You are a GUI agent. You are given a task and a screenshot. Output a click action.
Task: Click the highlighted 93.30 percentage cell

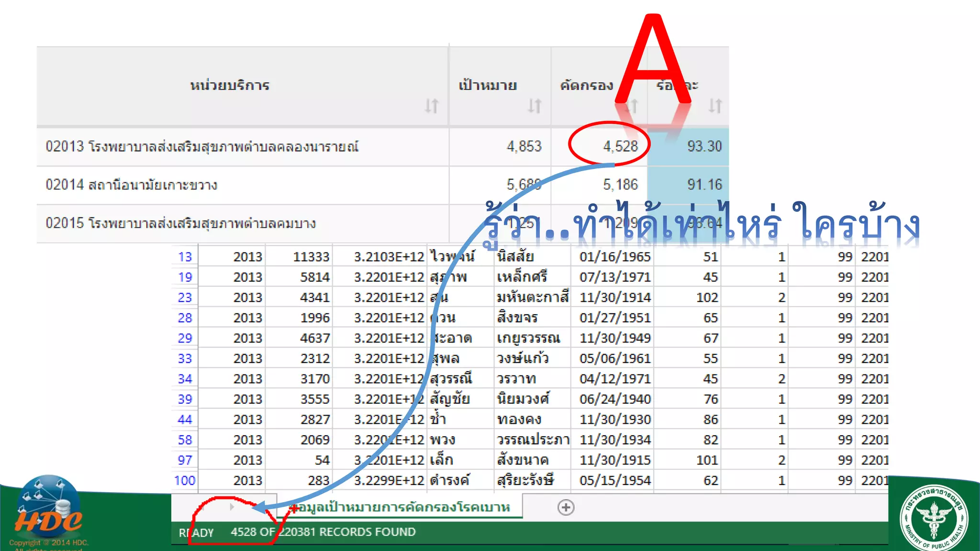coord(704,146)
